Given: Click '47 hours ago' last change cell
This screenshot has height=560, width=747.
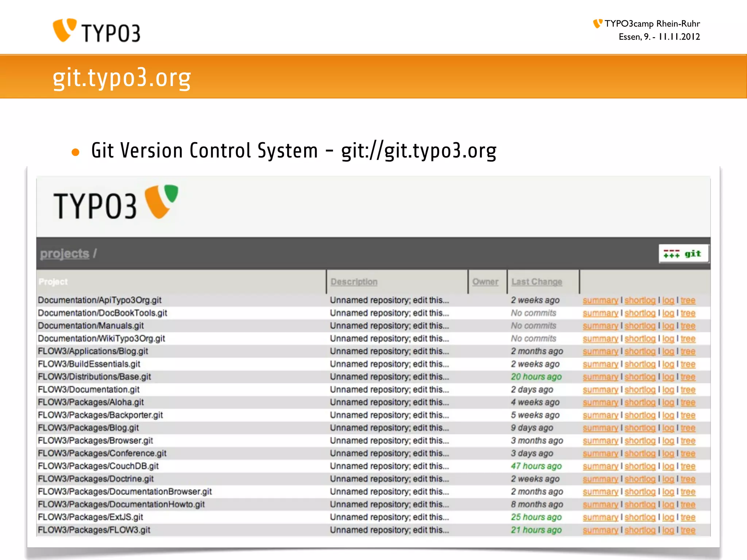Looking at the screenshot, I should [536, 466].
